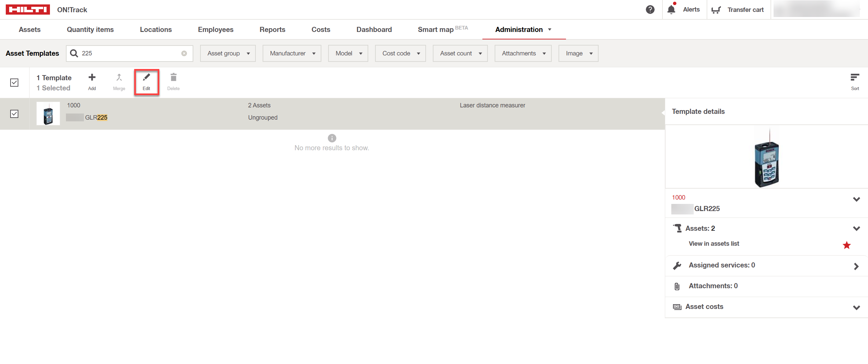Click the blurred user account area
The image size is (868, 364).
pos(817,9)
